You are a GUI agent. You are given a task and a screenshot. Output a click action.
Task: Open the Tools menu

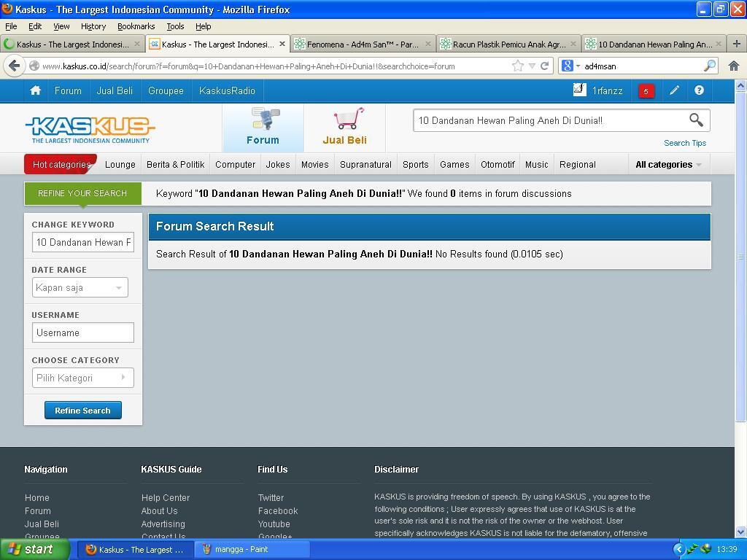pos(175,26)
